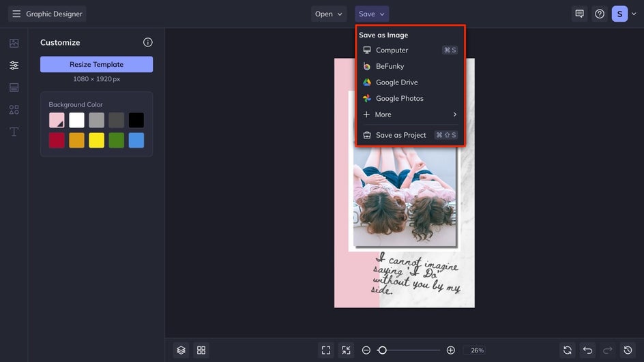Viewport: 644px width, 362px height.
Task: Save image to Google Drive
Action: pos(410,82)
